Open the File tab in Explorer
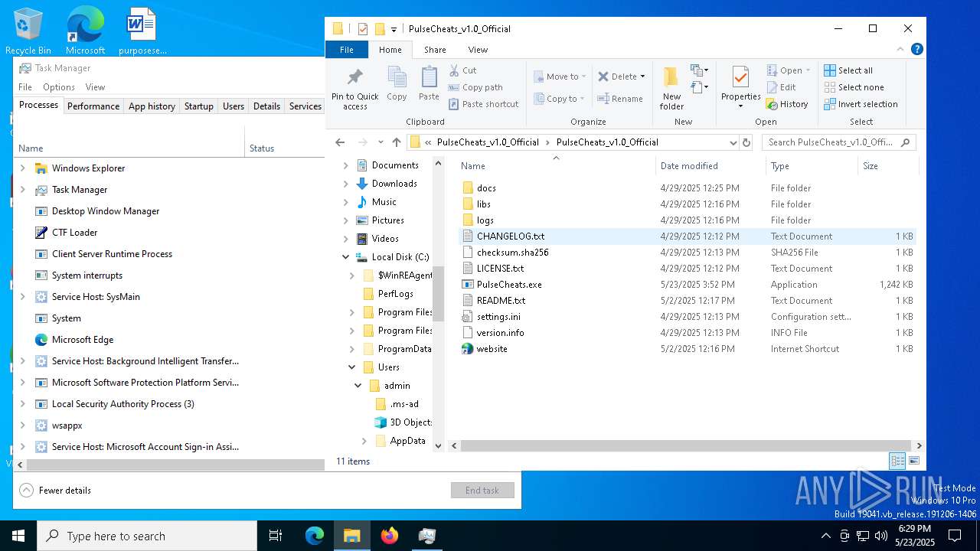This screenshot has height=551, width=980. pyautogui.click(x=347, y=50)
